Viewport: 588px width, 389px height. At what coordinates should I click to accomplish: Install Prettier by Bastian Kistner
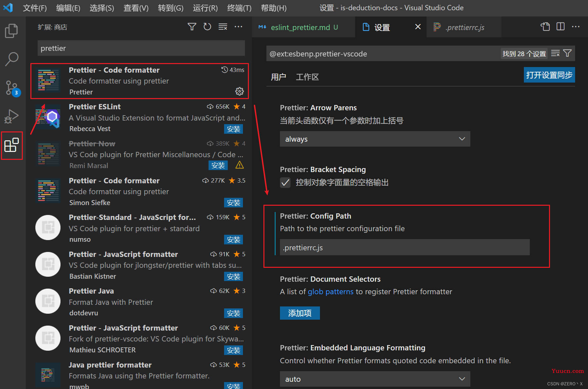234,277
